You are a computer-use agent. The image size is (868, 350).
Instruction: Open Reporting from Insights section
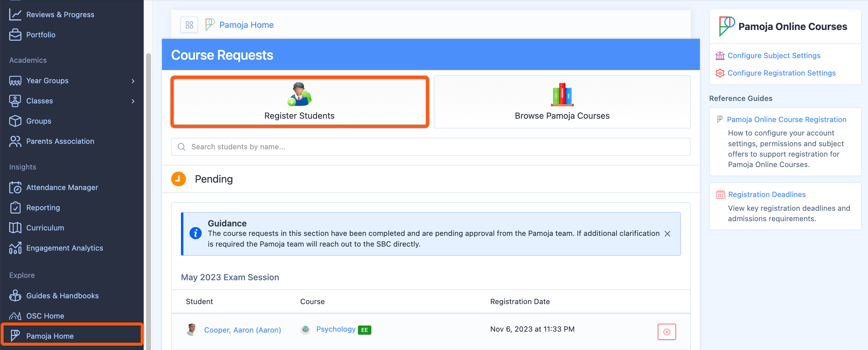pos(43,208)
